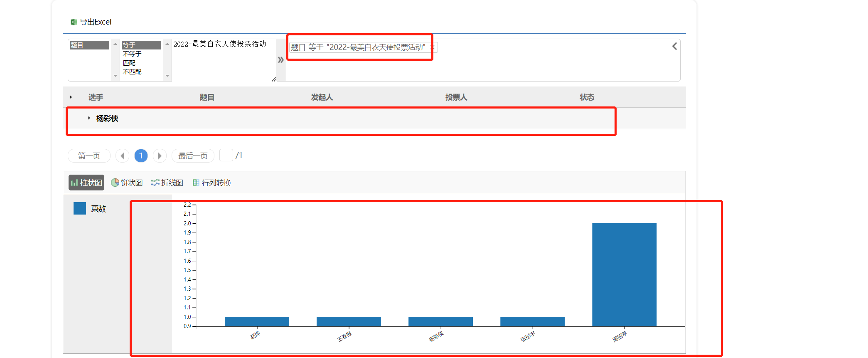Select 题目 in the field list

point(89,45)
